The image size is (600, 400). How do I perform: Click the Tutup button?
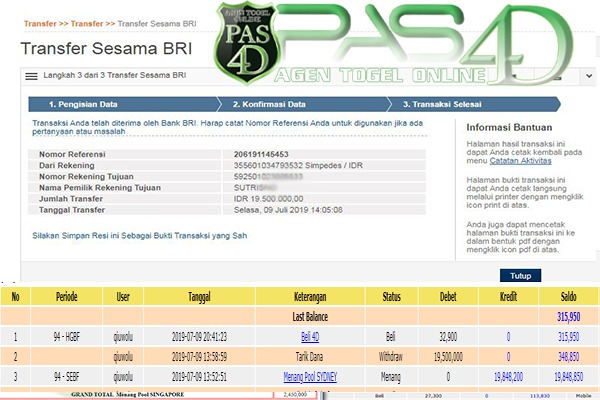[520, 276]
